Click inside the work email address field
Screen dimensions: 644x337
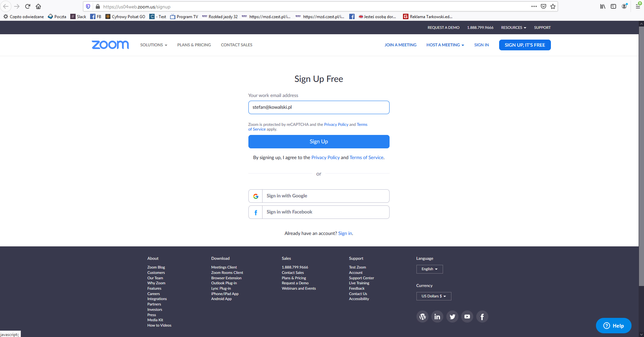319,107
